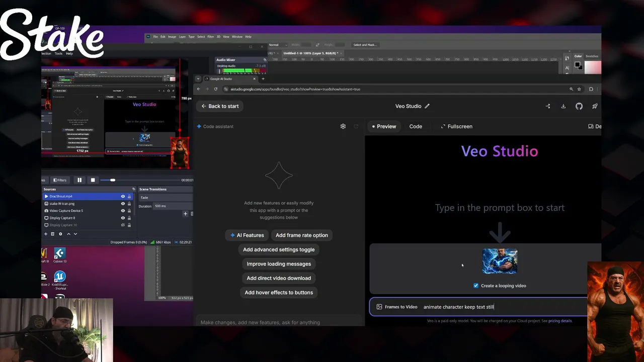Open the Frames to Video mode dropdown
644x362 pixels.
396,307
